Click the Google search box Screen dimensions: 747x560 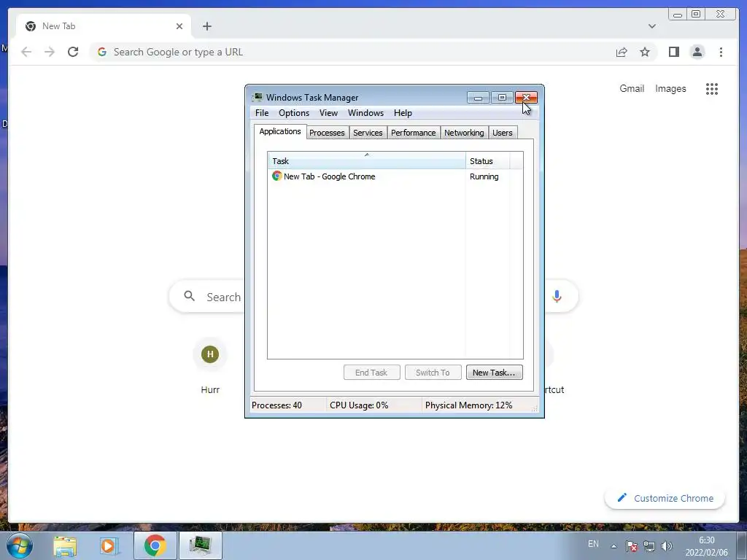pyautogui.click(x=373, y=296)
